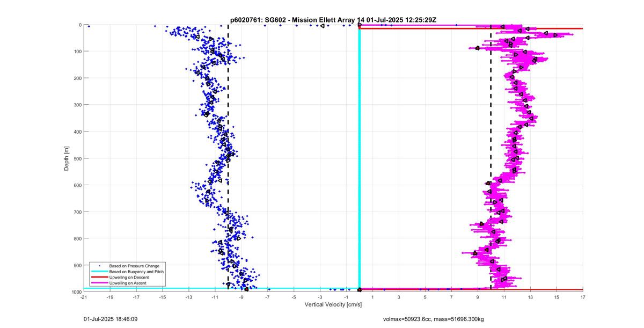Image resolution: width=644 pixels, height=328 pixels.
Task: Click depth axis tick label '400'
Action: point(77,132)
